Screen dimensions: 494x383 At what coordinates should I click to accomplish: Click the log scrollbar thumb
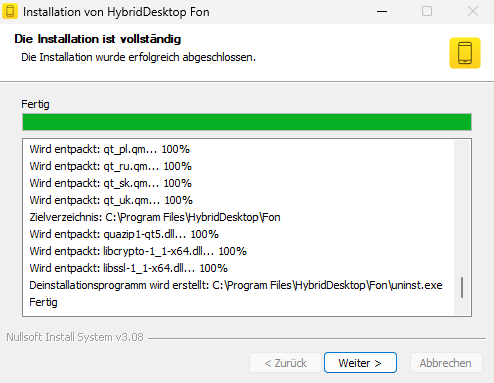click(462, 287)
